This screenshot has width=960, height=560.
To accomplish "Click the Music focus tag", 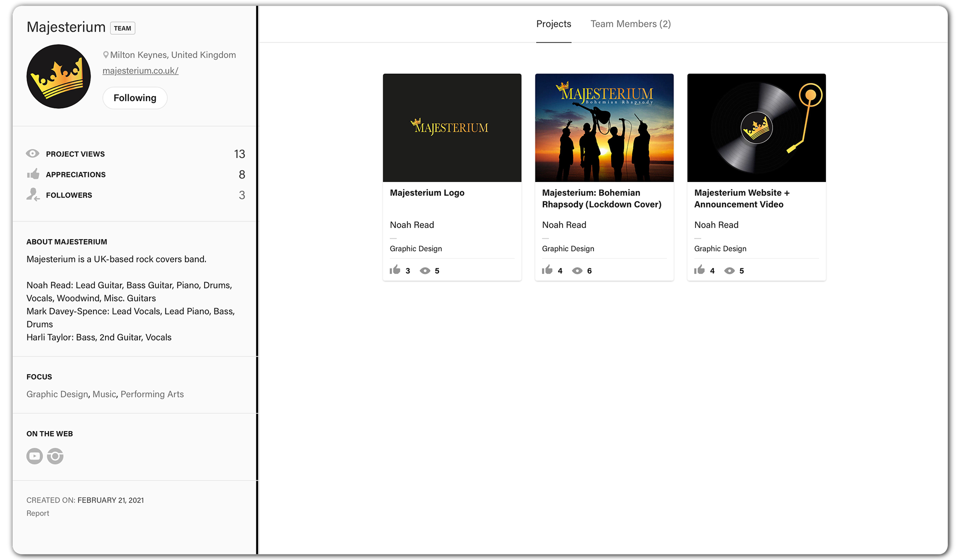I will [104, 394].
